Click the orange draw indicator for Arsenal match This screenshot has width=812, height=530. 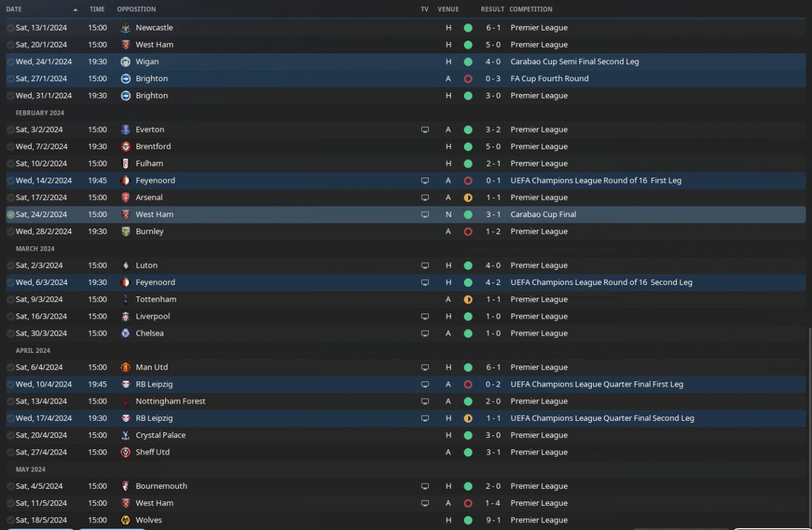click(x=468, y=198)
